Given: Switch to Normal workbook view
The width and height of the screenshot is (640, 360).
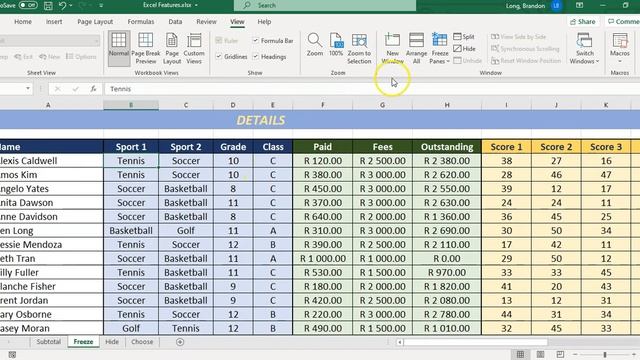Looking at the screenshot, I should 119,48.
